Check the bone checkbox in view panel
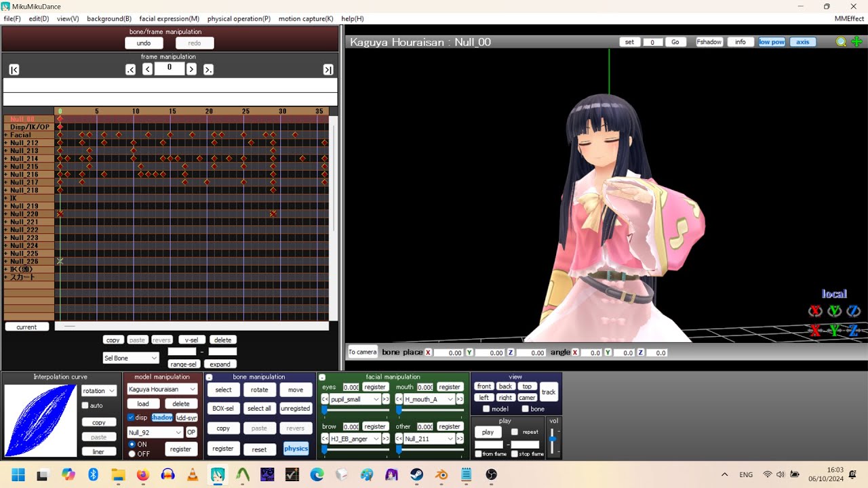 [x=525, y=409]
